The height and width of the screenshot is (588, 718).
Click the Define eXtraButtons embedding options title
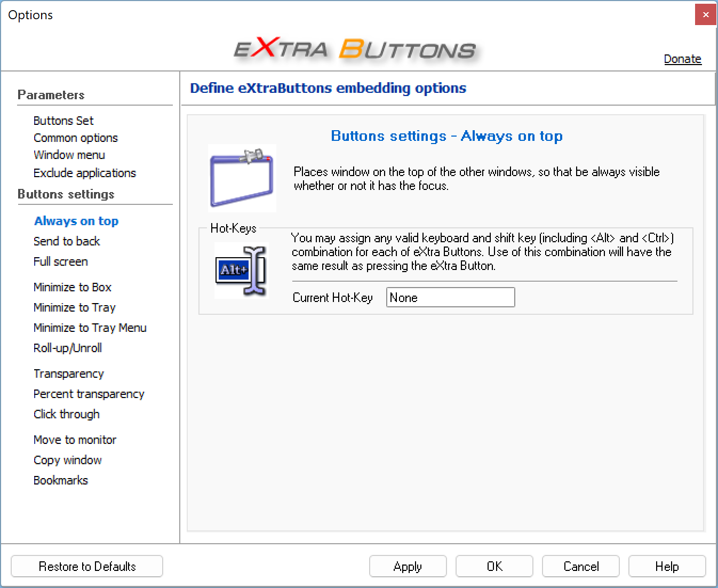click(x=328, y=88)
